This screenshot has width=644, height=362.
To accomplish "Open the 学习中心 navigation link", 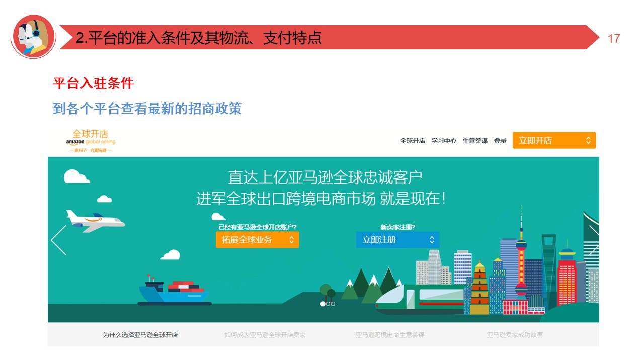I will (444, 141).
